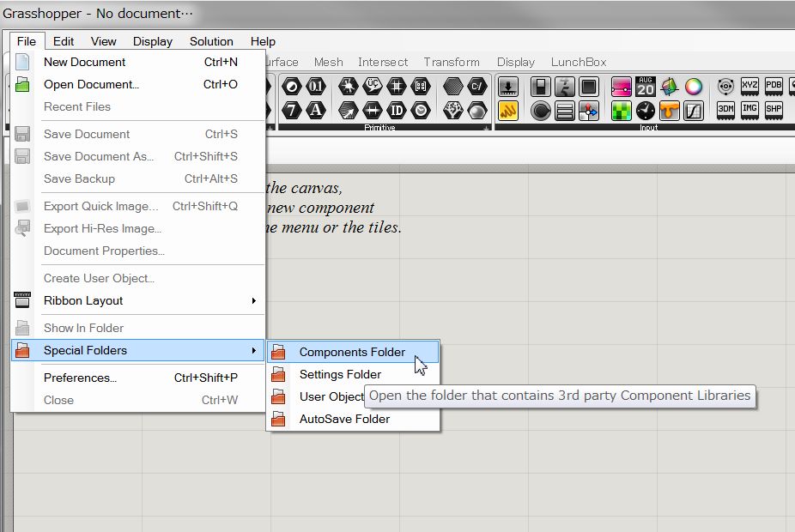Open the Help menu

point(263,41)
